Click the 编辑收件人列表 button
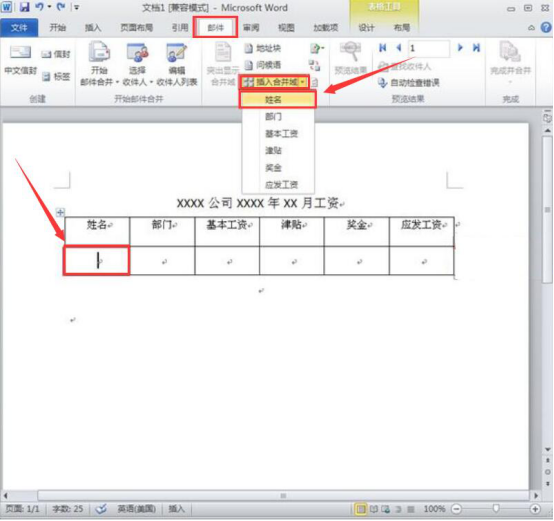The height and width of the screenshot is (521, 554). tap(176, 64)
